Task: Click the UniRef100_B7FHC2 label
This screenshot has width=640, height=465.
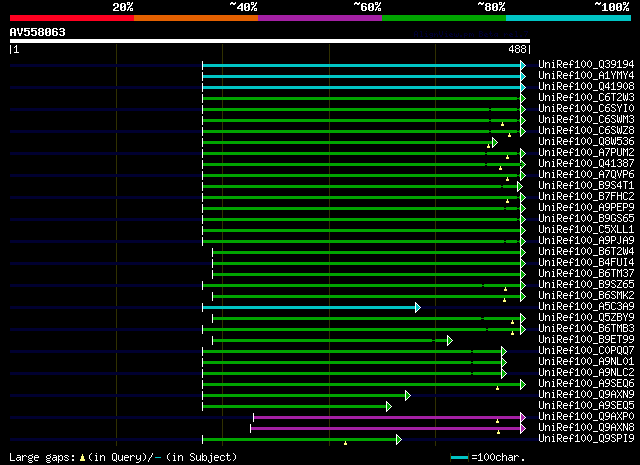Action: pos(586,197)
